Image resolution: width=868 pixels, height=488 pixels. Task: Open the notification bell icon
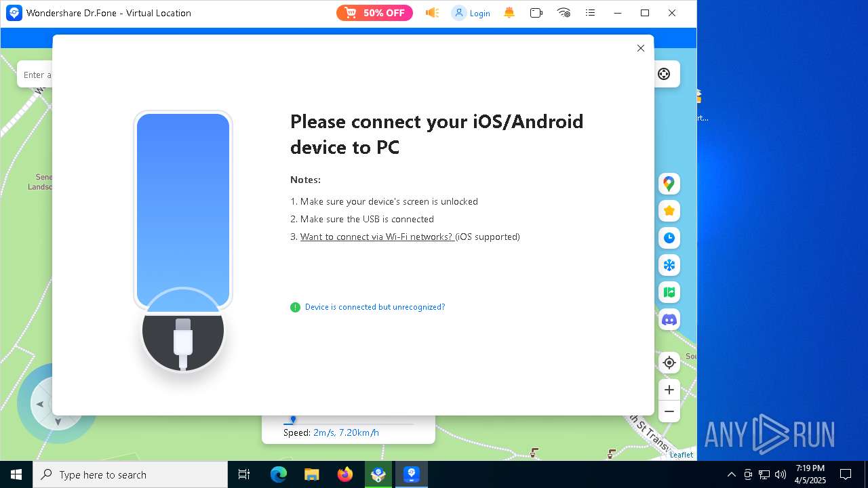tap(509, 13)
